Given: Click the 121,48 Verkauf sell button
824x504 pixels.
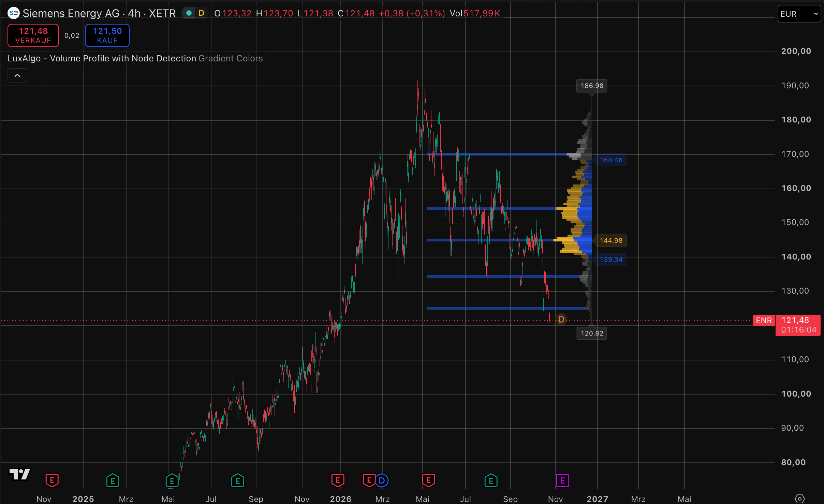Looking at the screenshot, I should (x=33, y=35).
